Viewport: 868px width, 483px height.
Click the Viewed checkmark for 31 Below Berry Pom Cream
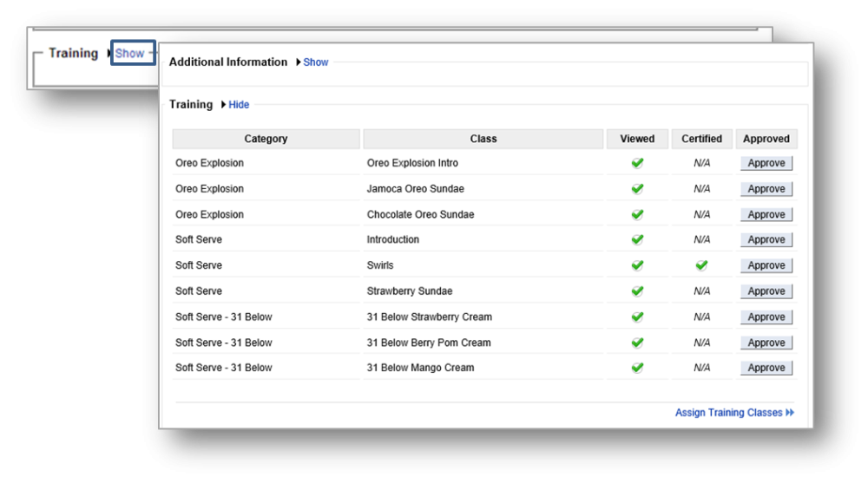point(637,343)
